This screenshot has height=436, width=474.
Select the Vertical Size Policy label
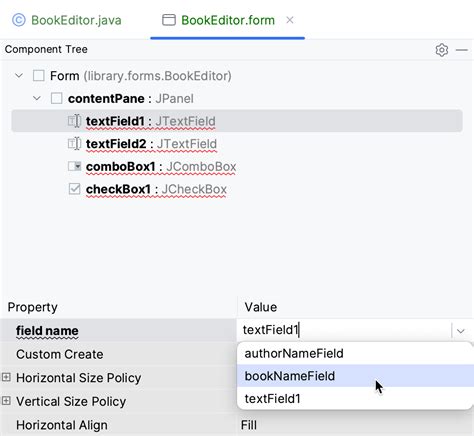coord(71,401)
